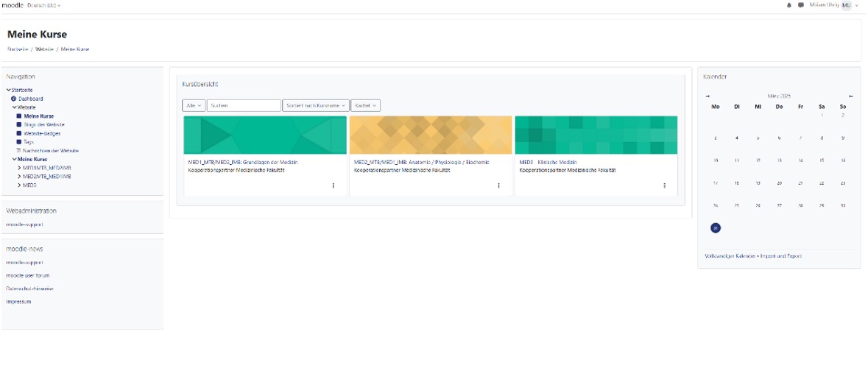
Task: Open three-dot menu on MED3 course card
Action: (664, 185)
